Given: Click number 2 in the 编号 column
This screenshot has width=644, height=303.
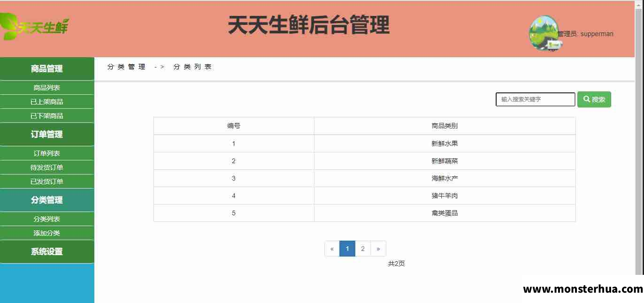Looking at the screenshot, I should (234, 161).
